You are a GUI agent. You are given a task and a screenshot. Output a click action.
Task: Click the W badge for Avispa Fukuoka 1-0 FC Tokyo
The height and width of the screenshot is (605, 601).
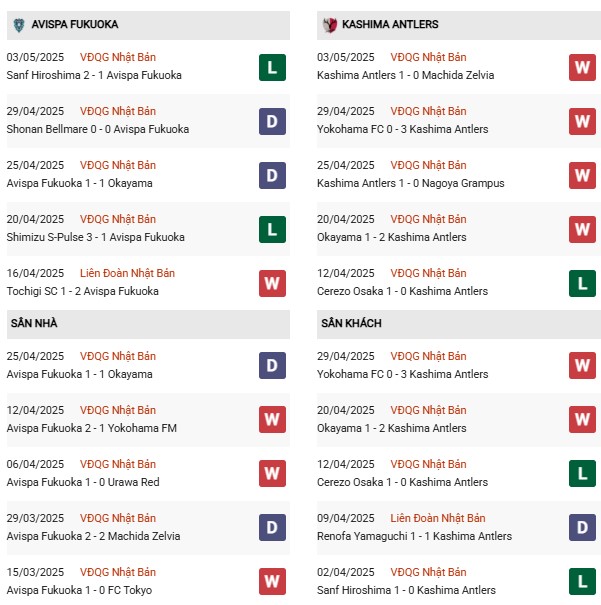point(272,581)
